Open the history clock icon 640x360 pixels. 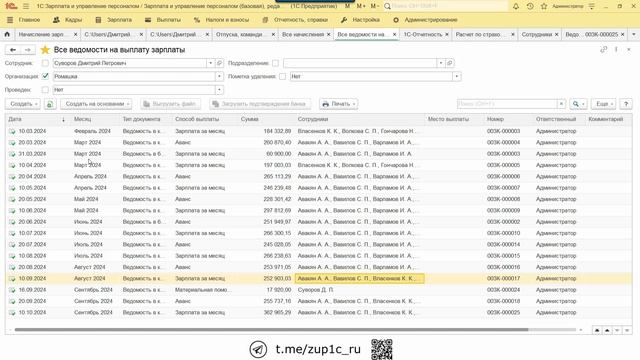point(530,7)
